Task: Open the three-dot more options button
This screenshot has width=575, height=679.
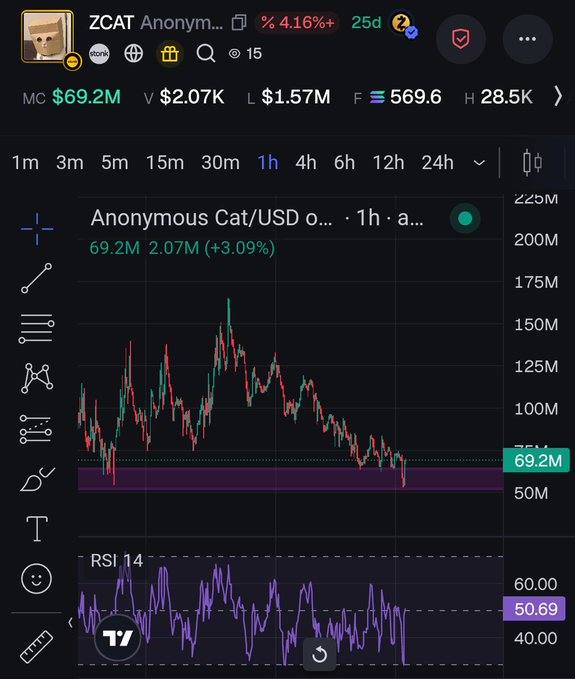Action: (x=527, y=39)
